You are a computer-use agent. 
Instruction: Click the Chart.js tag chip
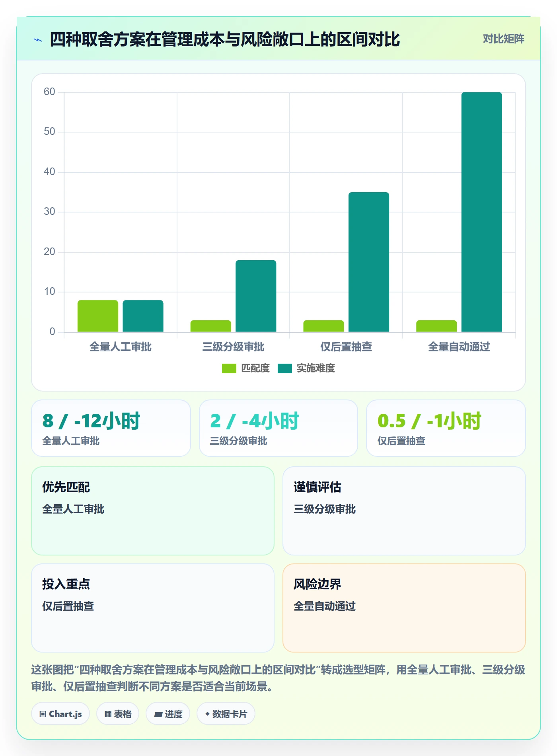[60, 714]
